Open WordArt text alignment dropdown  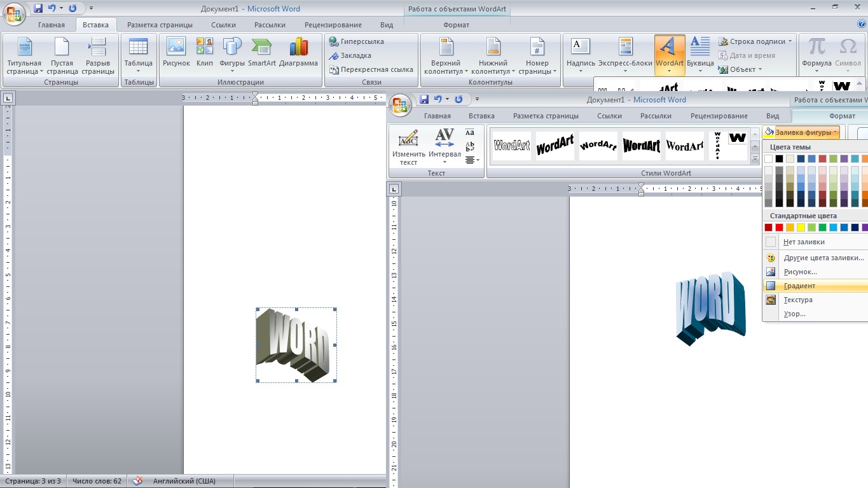click(x=472, y=160)
